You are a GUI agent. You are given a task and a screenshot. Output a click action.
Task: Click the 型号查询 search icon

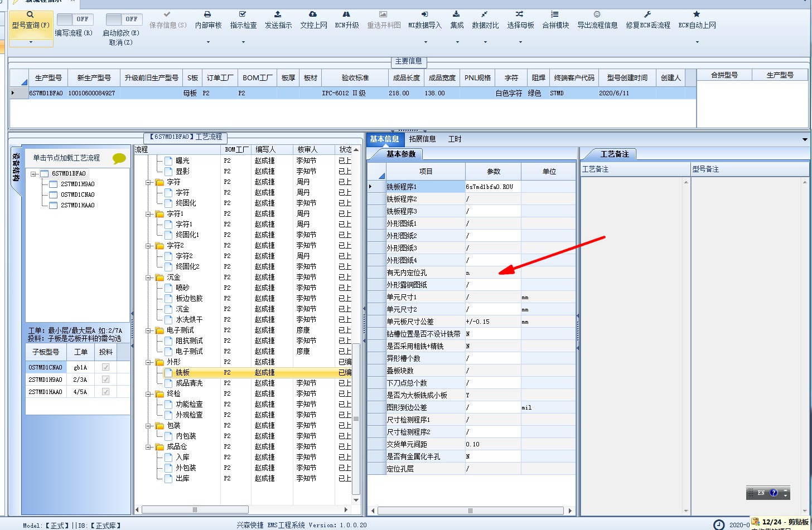coord(30,14)
